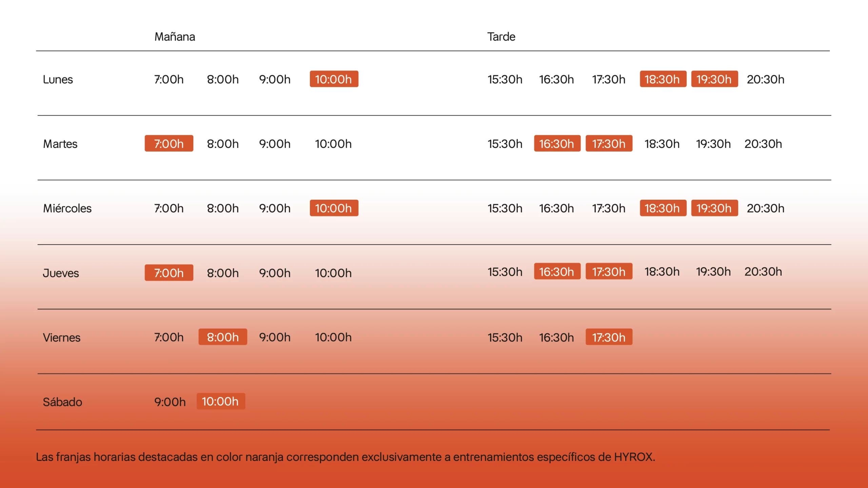The image size is (868, 488).
Task: Select Monday's highlighted 10:00h HYROX slot
Action: (334, 79)
